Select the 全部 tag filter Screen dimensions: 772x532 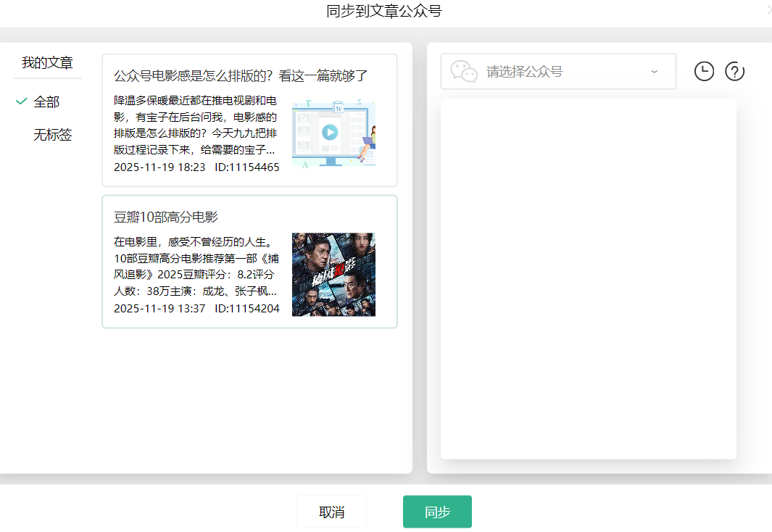pyautogui.click(x=46, y=102)
